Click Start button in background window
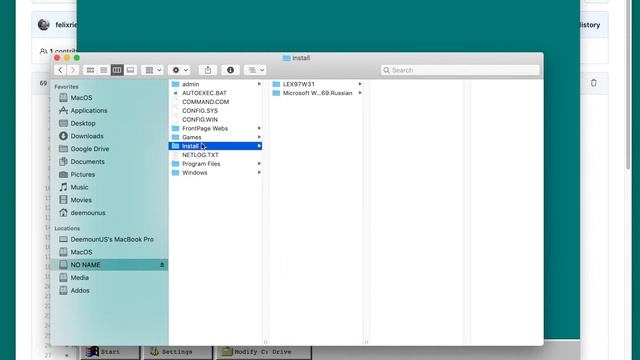Screen dimensions: 640x360 [109, 352]
